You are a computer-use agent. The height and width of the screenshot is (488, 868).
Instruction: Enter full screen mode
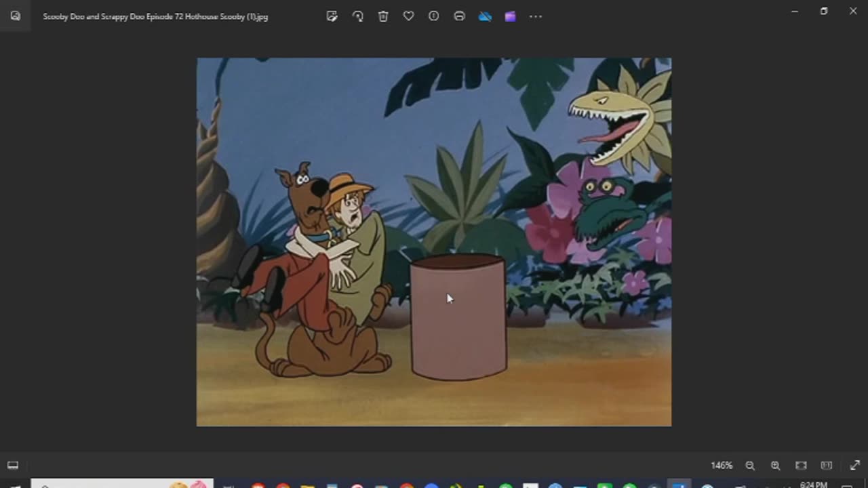coord(854,466)
